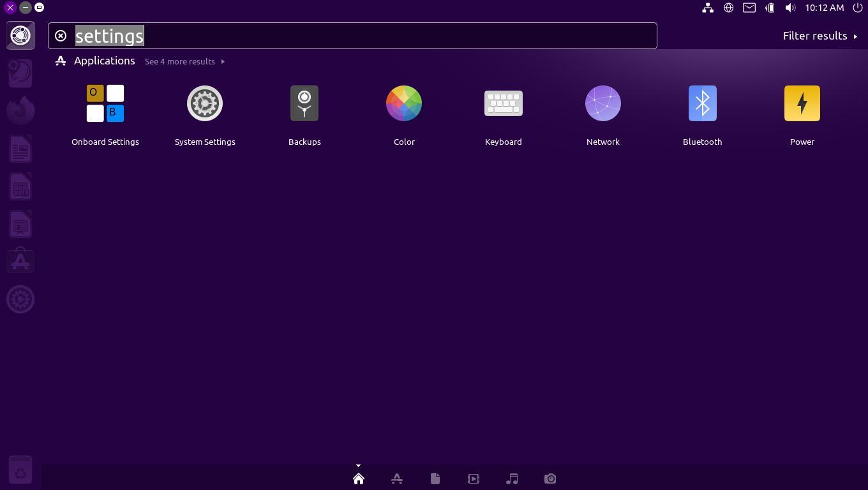The height and width of the screenshot is (490, 868).
Task: Open Keyboard settings
Action: [504, 104]
